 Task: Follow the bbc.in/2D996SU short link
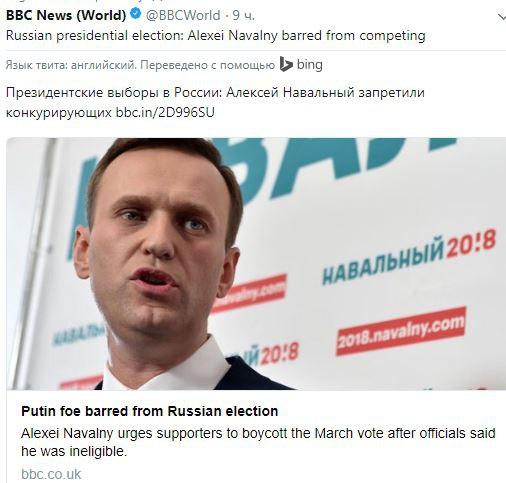[x=165, y=113]
